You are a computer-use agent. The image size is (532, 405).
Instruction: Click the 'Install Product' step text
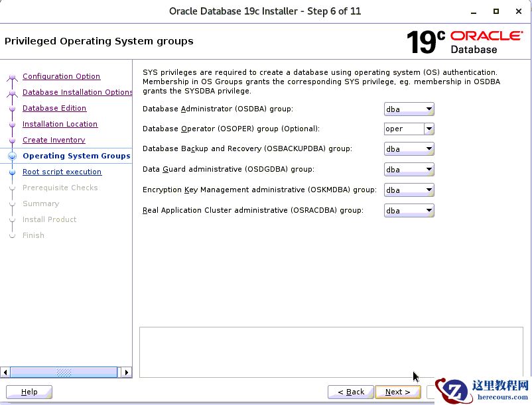tap(50, 219)
